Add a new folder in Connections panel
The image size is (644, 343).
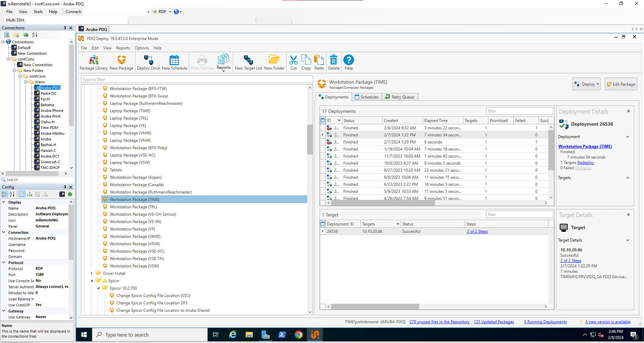[16, 35]
